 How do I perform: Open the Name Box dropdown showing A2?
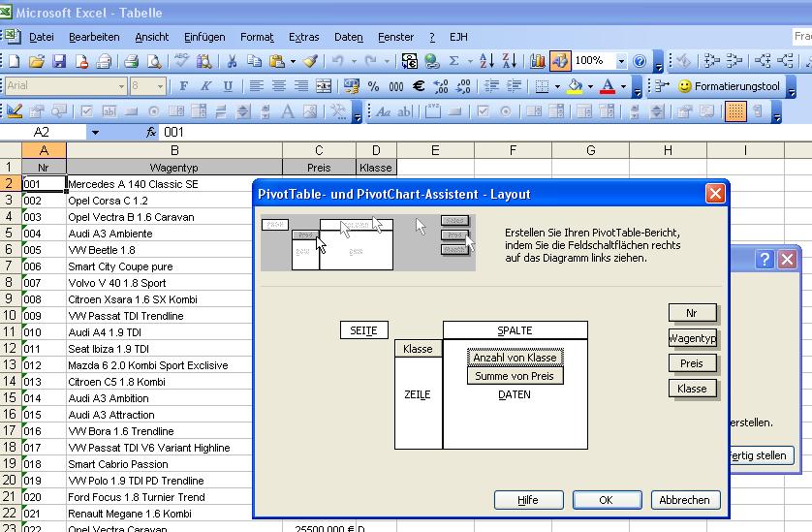pyautogui.click(x=95, y=132)
